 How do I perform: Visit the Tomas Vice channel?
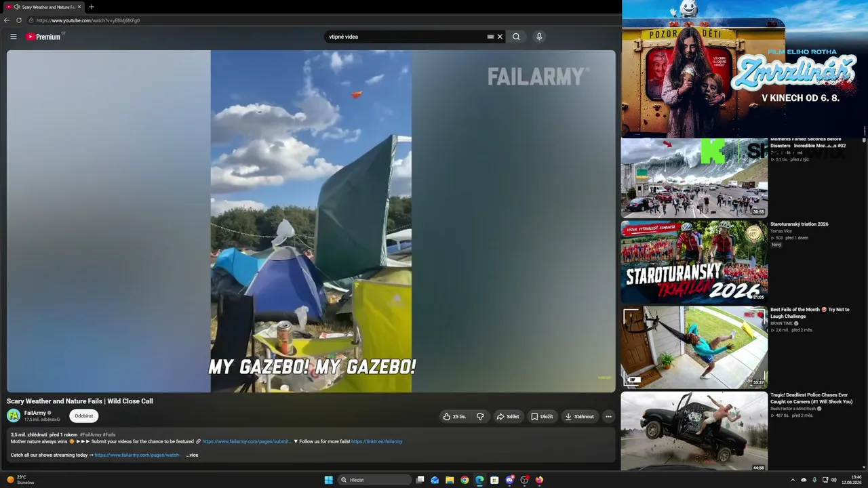click(x=781, y=231)
